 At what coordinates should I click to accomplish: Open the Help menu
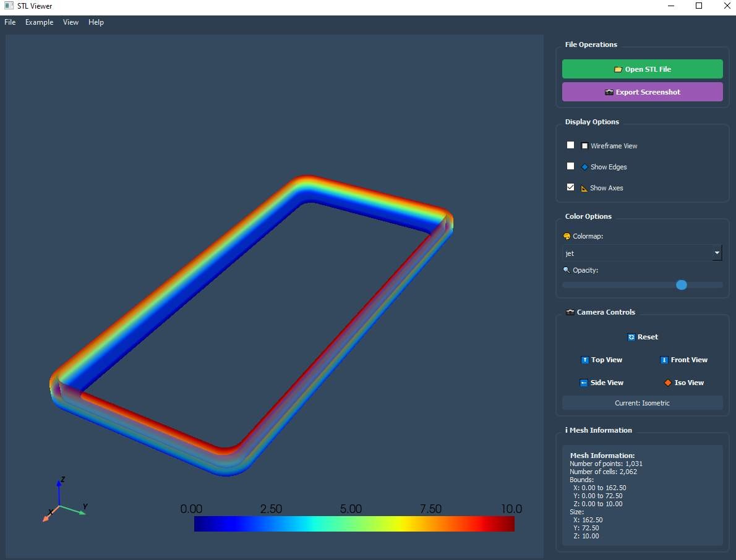coord(96,22)
